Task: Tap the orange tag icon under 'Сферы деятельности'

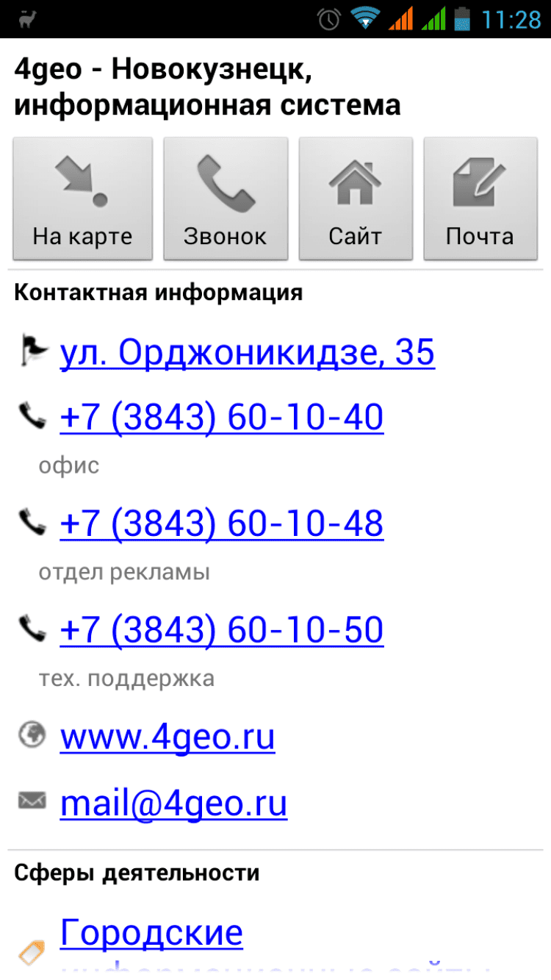Action: pos(32,954)
